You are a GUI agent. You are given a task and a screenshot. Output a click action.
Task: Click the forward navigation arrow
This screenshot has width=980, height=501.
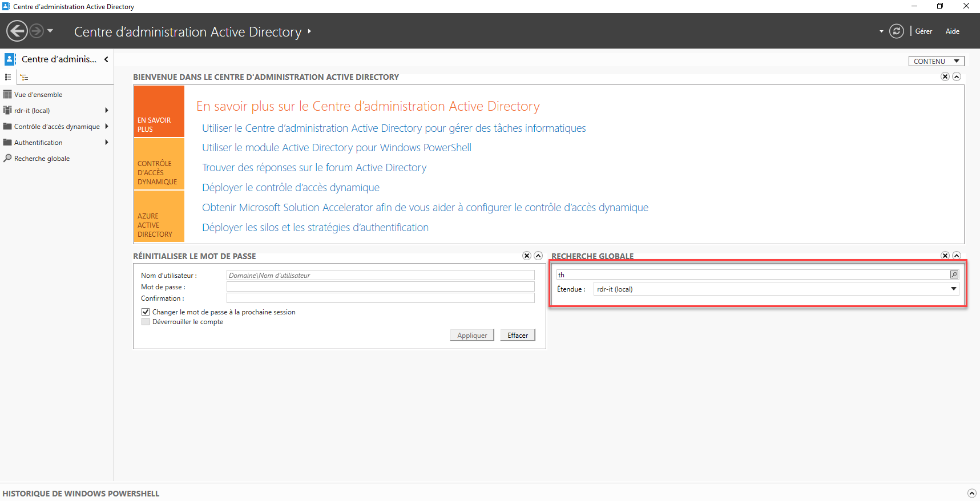(x=37, y=31)
